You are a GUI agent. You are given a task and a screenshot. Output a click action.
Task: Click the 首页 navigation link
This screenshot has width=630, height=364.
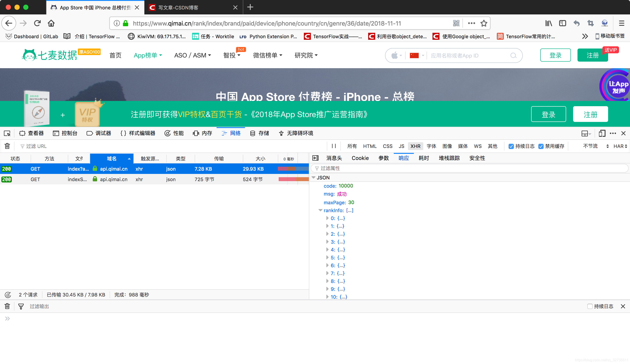[115, 55]
